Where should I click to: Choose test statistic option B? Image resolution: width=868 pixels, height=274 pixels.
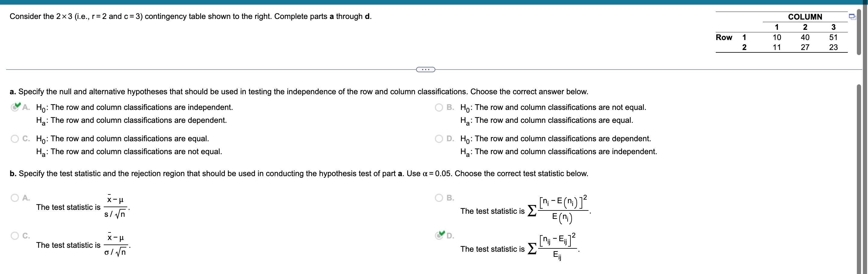pos(439,198)
